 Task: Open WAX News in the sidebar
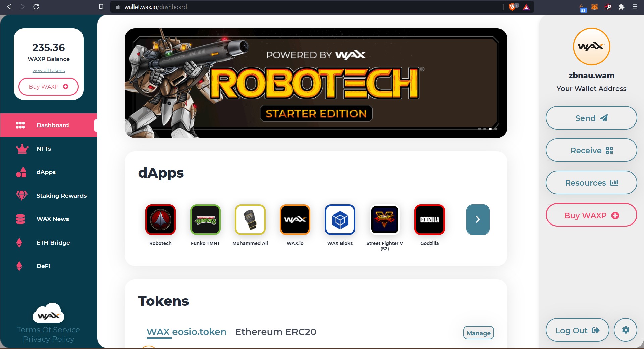pos(49,219)
